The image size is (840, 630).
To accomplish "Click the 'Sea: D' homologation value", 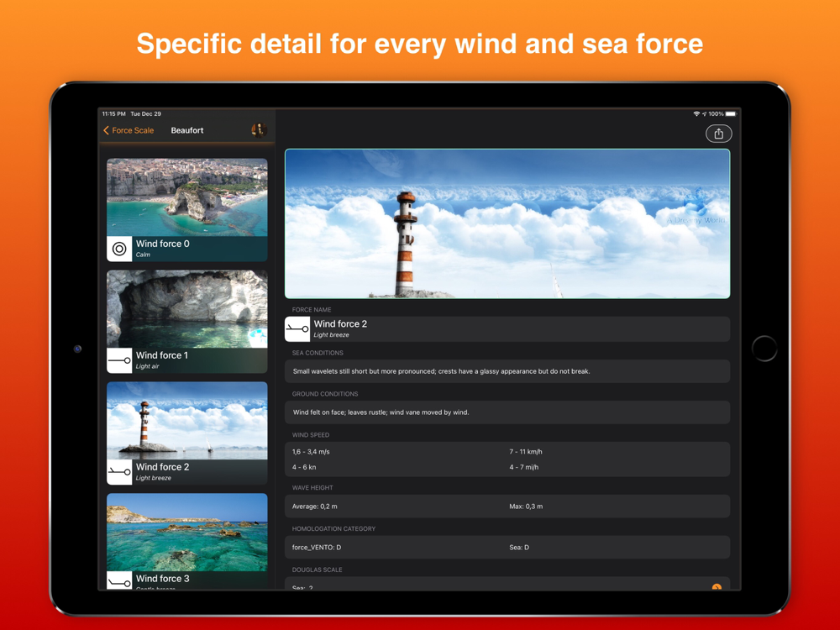I will [519, 548].
